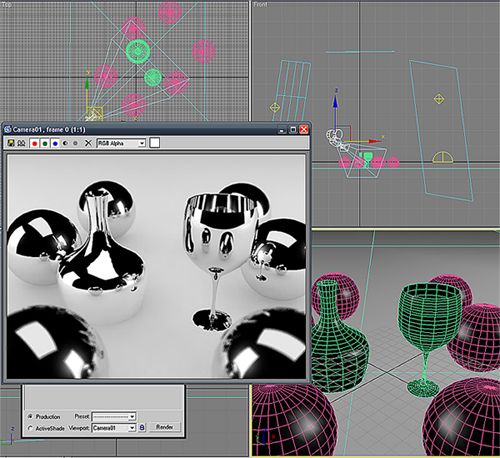
Task: Toggle the monochrome display icon
Action: 75,143
